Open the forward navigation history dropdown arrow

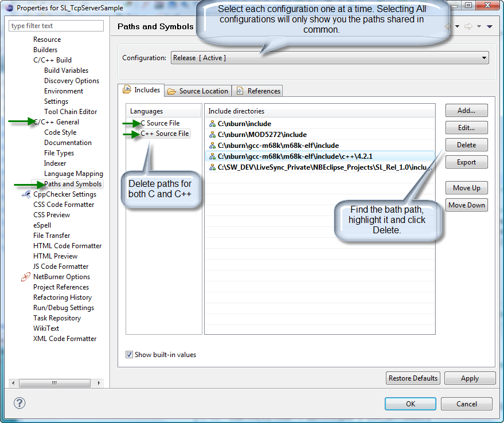pos(478,26)
